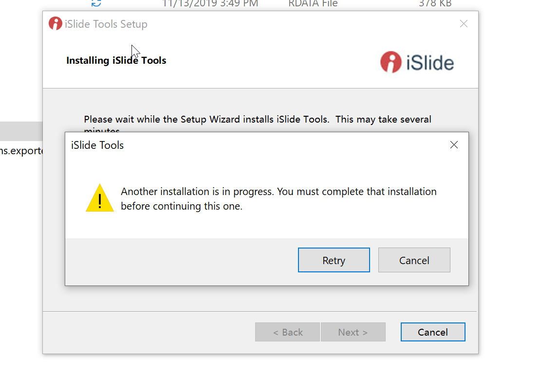Click the blue sync status icon behind window
This screenshot has width=540, height=392.
pos(96,3)
